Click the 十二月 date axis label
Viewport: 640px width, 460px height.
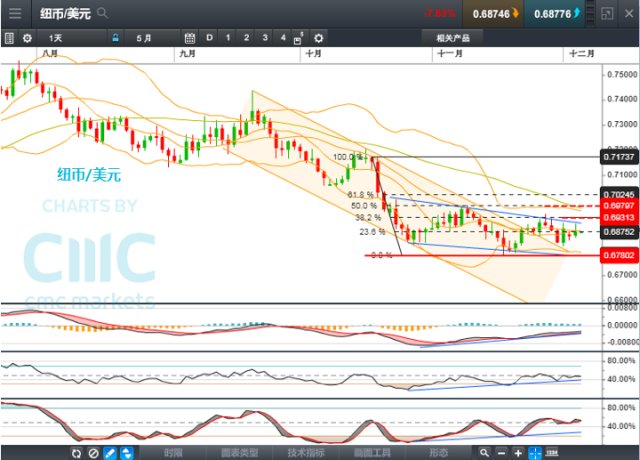(582, 53)
